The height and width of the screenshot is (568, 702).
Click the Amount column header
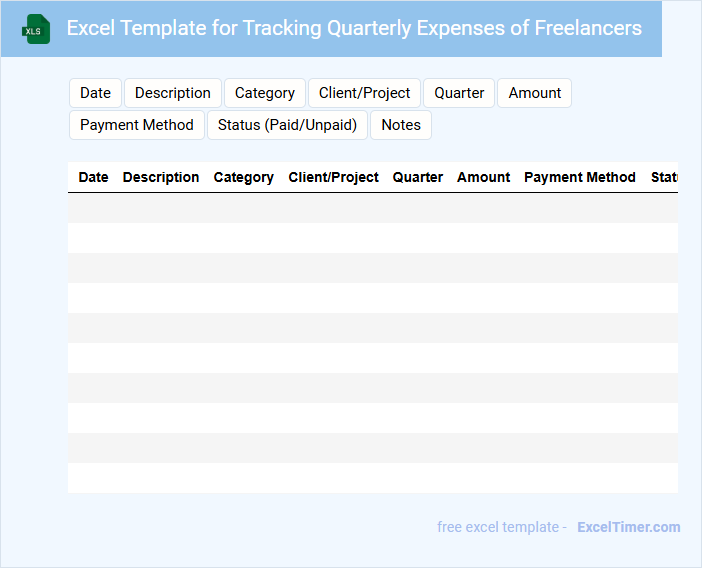tap(484, 177)
